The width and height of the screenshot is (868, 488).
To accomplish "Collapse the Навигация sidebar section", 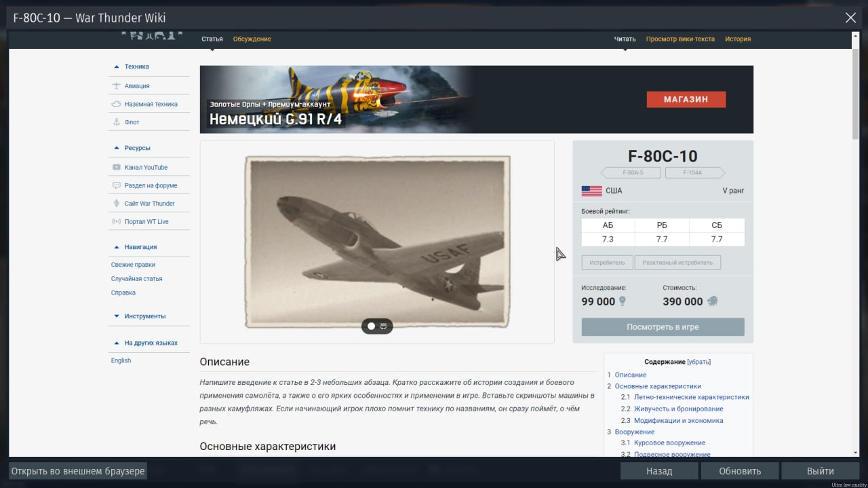I will [117, 247].
